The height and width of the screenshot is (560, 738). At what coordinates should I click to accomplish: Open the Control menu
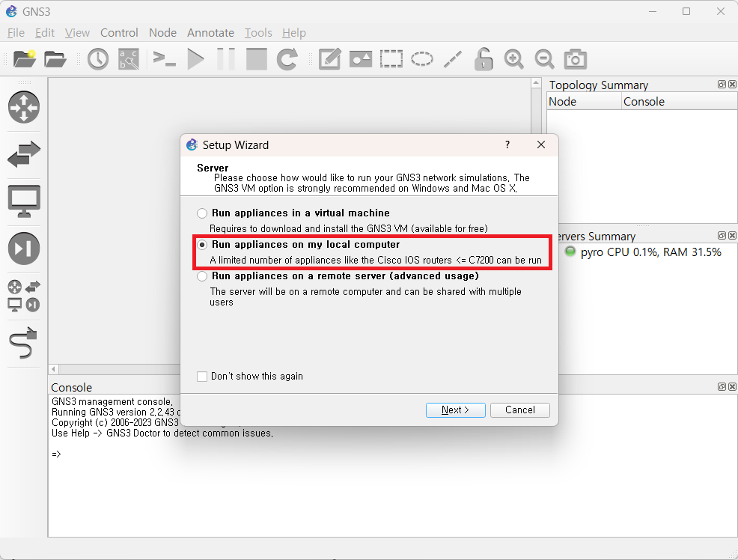[119, 32]
